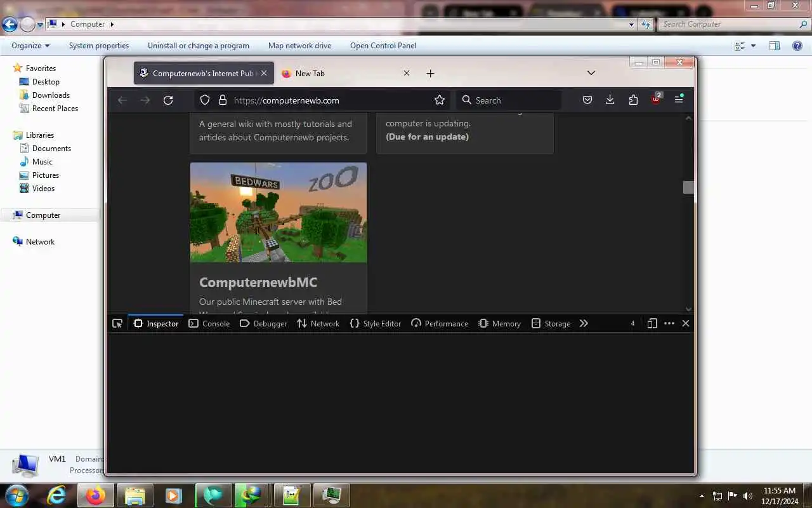Close the Computernewb's Internet Pub tab
The height and width of the screenshot is (508, 812).
coord(264,74)
